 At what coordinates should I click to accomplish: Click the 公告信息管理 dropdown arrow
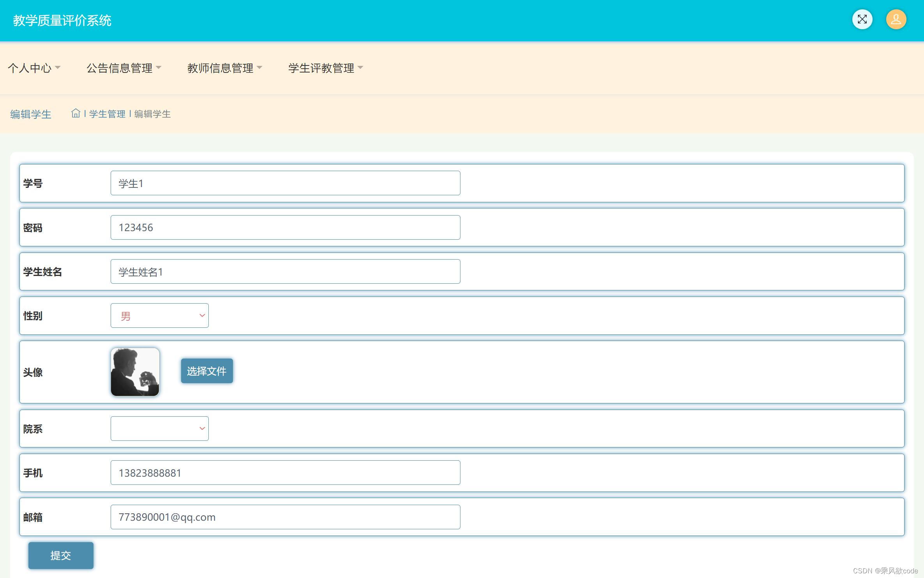click(x=159, y=68)
